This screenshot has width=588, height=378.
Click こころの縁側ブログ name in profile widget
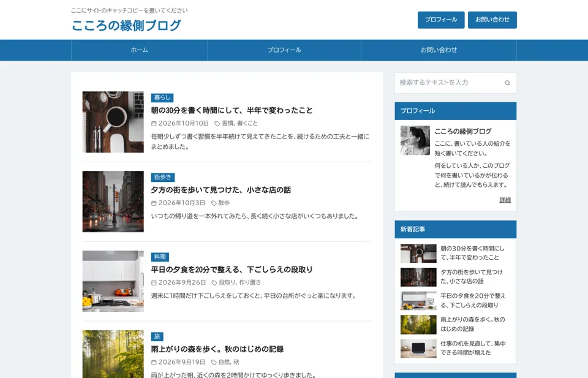pyautogui.click(x=463, y=132)
